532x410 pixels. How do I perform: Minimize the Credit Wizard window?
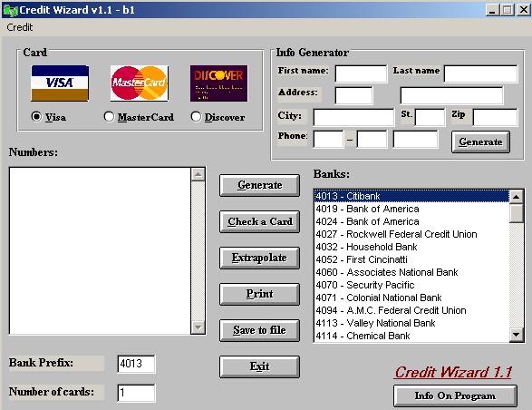click(x=492, y=10)
